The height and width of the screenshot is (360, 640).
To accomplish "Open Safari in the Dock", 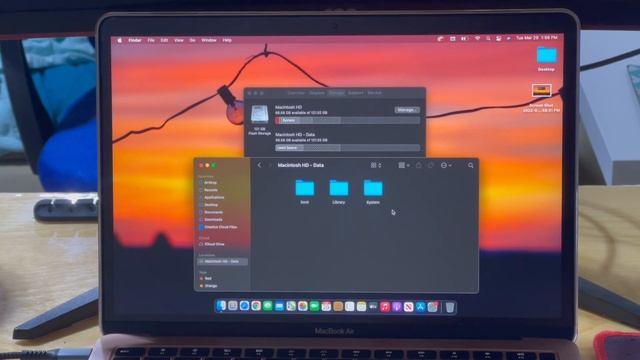I will pyautogui.click(x=244, y=306).
